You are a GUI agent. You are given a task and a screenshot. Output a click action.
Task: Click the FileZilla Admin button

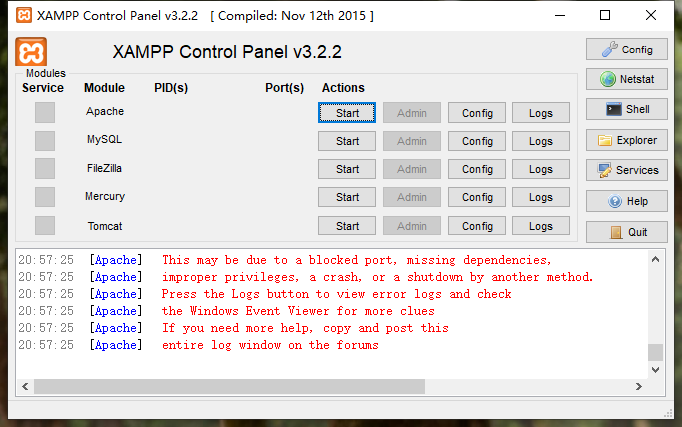click(x=411, y=169)
